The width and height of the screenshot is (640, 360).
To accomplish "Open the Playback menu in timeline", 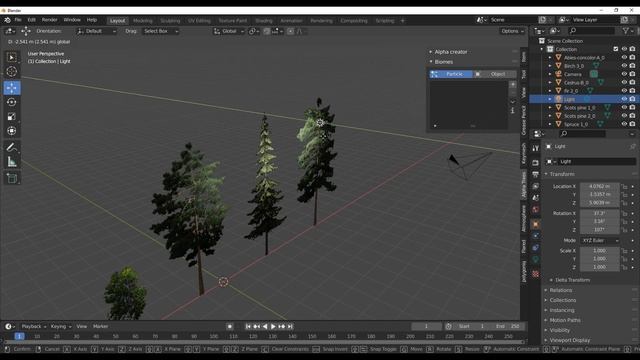I will 33,327.
